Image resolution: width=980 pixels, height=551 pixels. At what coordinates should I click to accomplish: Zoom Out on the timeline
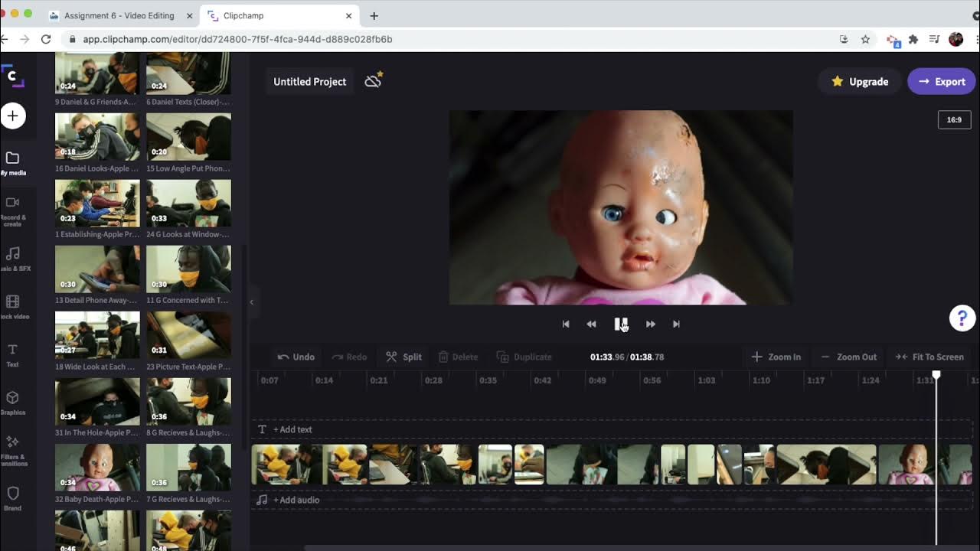tap(848, 357)
